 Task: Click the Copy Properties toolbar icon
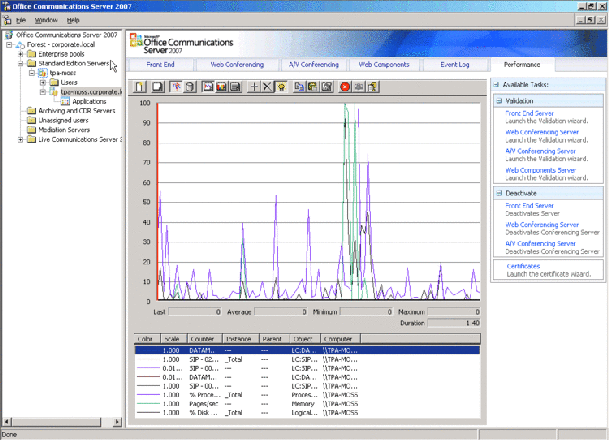299,87
